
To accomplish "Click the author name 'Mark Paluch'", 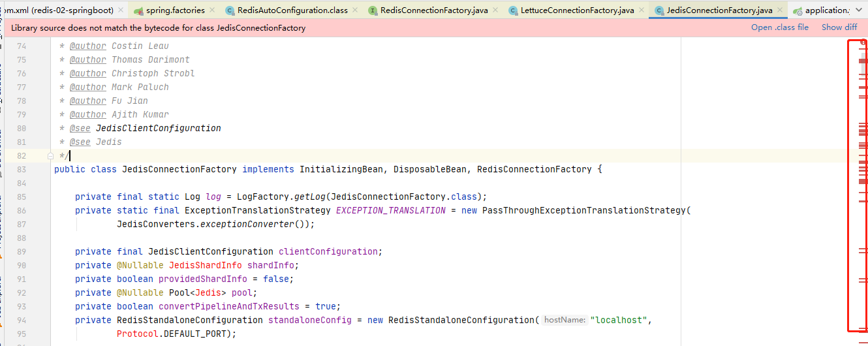I will 140,87.
